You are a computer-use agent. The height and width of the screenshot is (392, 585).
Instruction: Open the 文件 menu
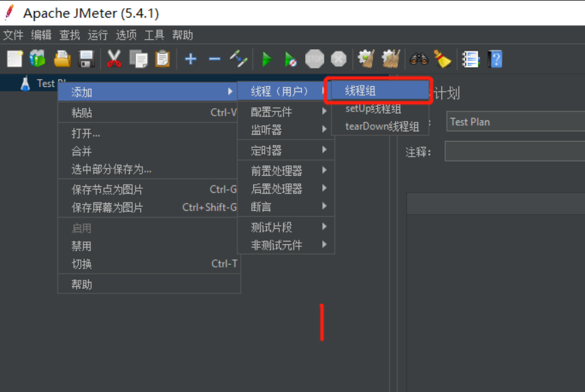click(x=14, y=36)
